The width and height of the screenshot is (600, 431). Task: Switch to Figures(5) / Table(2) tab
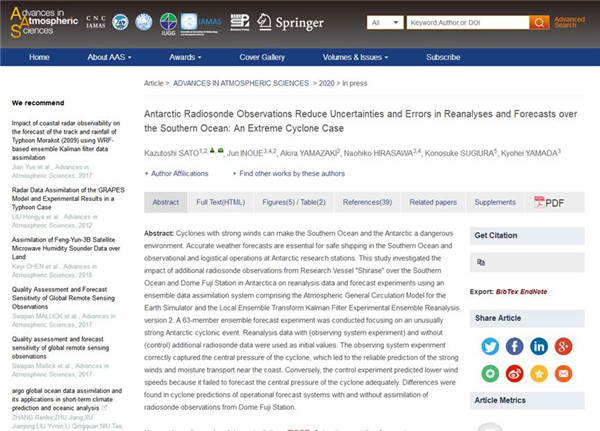294,202
